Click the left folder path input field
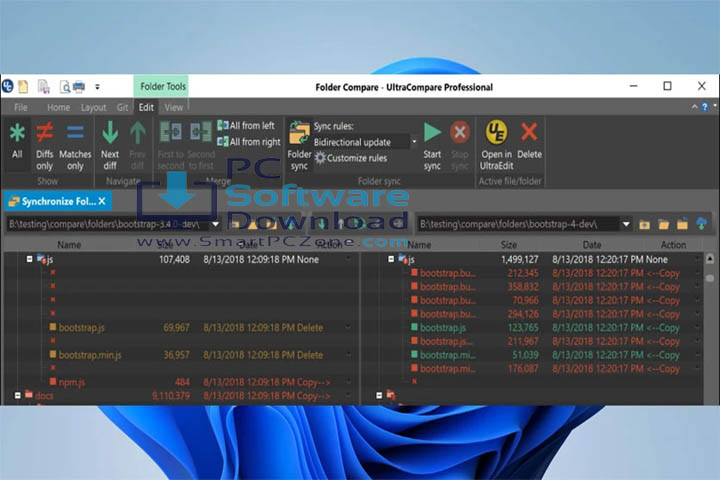This screenshot has width=720, height=480. point(107,224)
